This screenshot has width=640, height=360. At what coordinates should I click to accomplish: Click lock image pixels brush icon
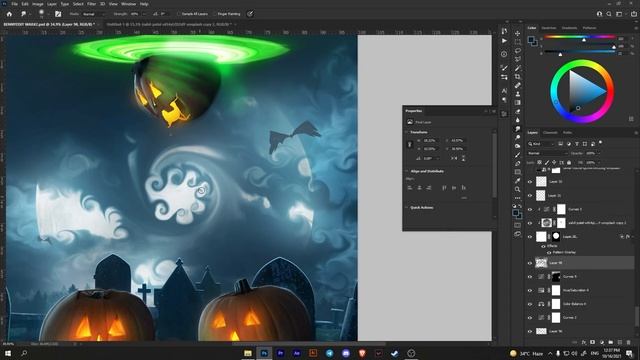547,162
